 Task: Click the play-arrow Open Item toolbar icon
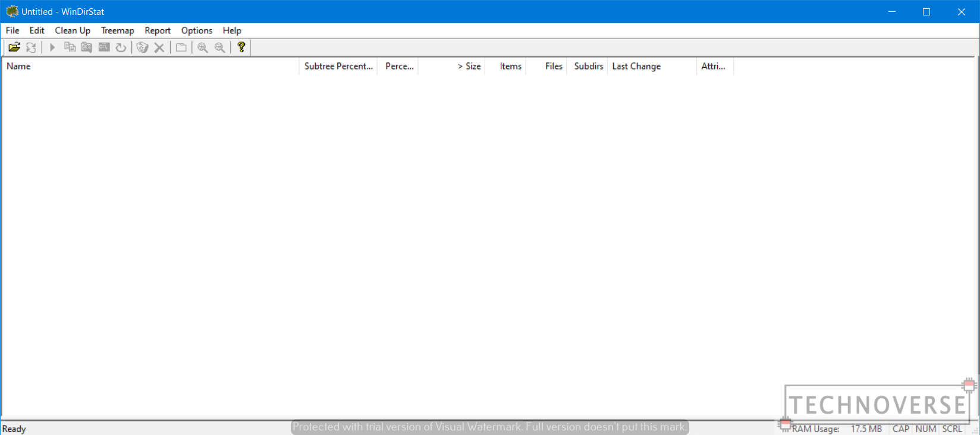[x=52, y=48]
